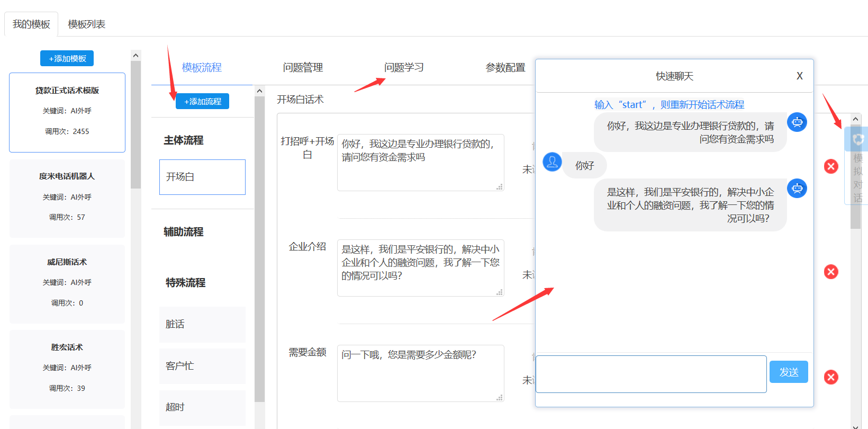Click the +添加流程 button

[x=202, y=101]
